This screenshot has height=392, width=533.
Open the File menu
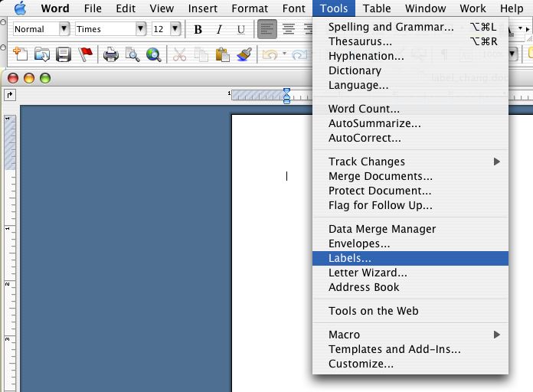tap(93, 8)
